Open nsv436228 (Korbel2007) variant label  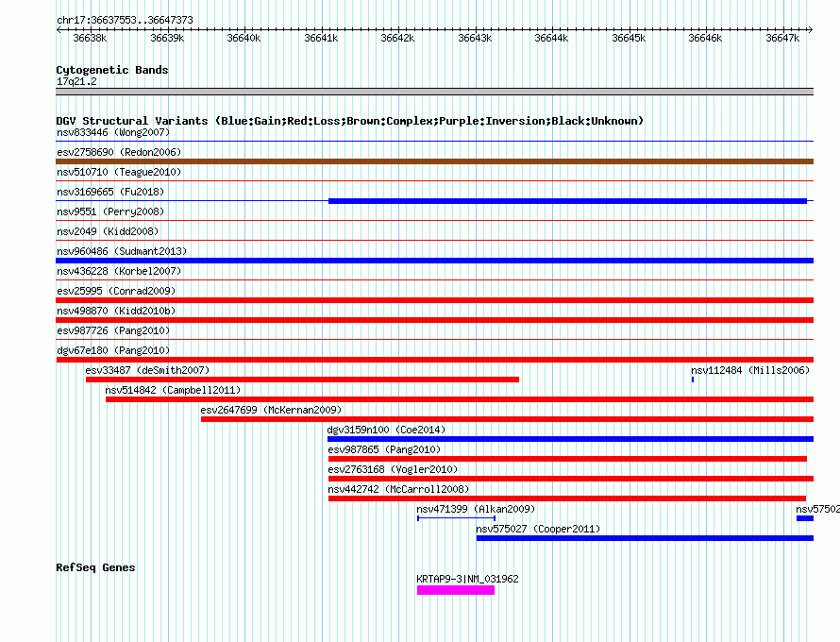tap(119, 271)
